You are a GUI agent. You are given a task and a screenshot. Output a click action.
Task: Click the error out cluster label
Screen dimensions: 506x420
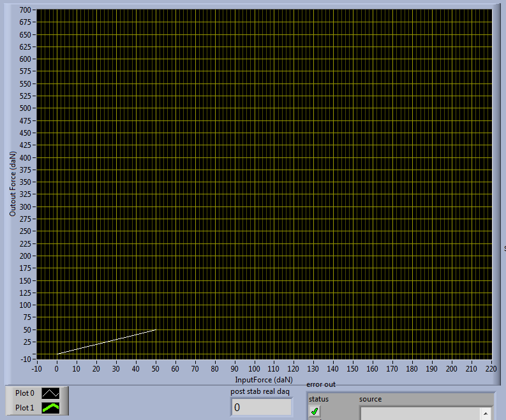320,384
